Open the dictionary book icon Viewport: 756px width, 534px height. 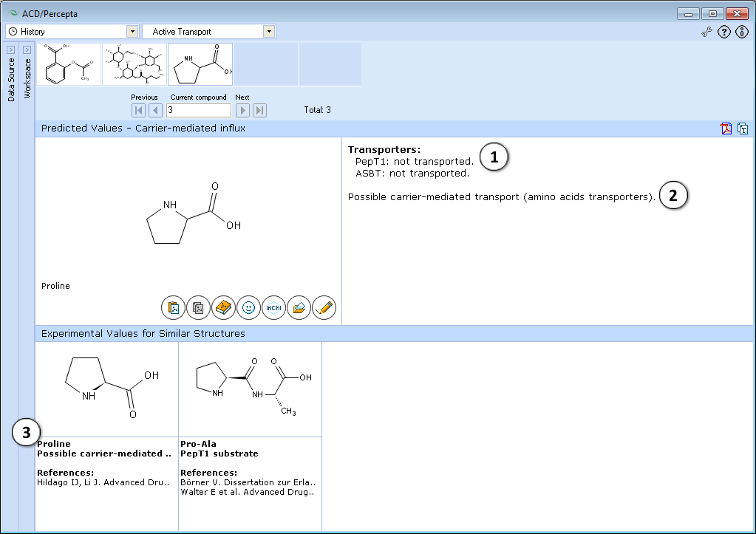pos(223,307)
